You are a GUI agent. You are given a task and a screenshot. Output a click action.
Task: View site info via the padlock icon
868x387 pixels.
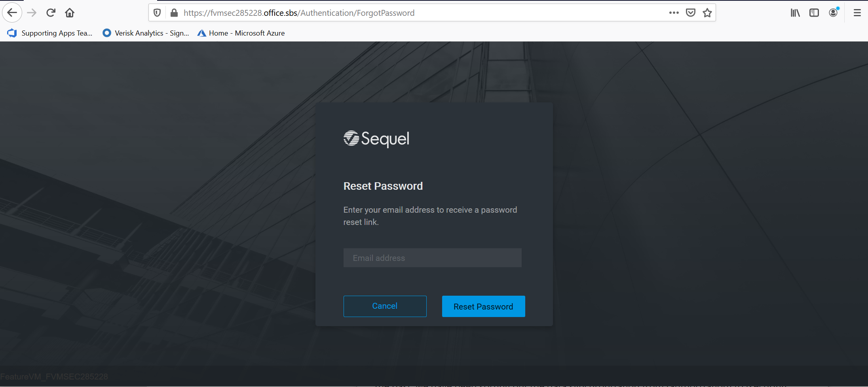(174, 13)
